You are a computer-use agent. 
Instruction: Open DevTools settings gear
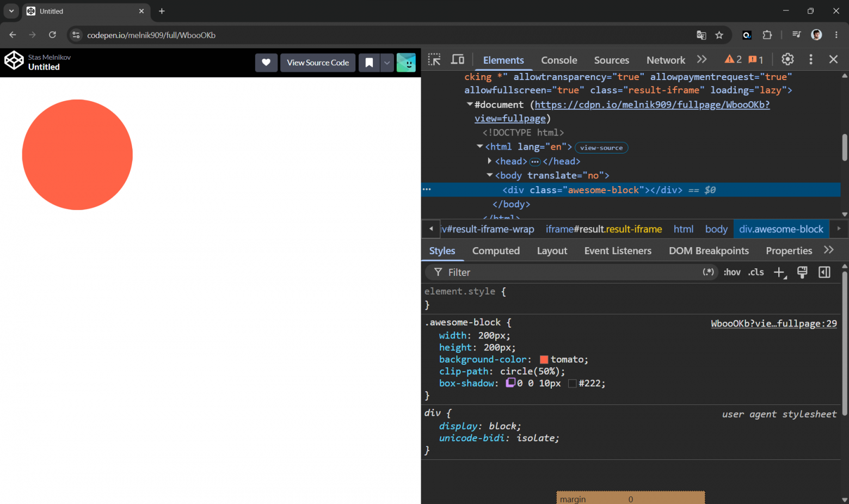tap(788, 59)
